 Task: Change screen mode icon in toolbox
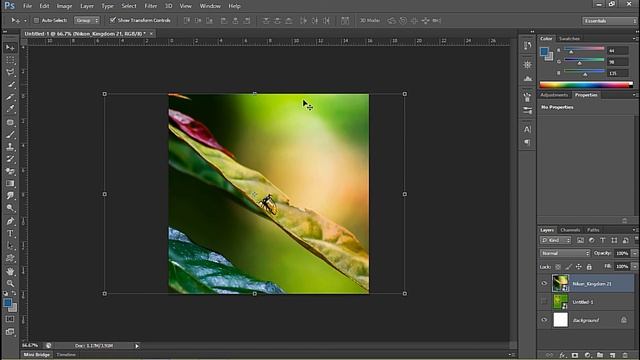coord(10,332)
